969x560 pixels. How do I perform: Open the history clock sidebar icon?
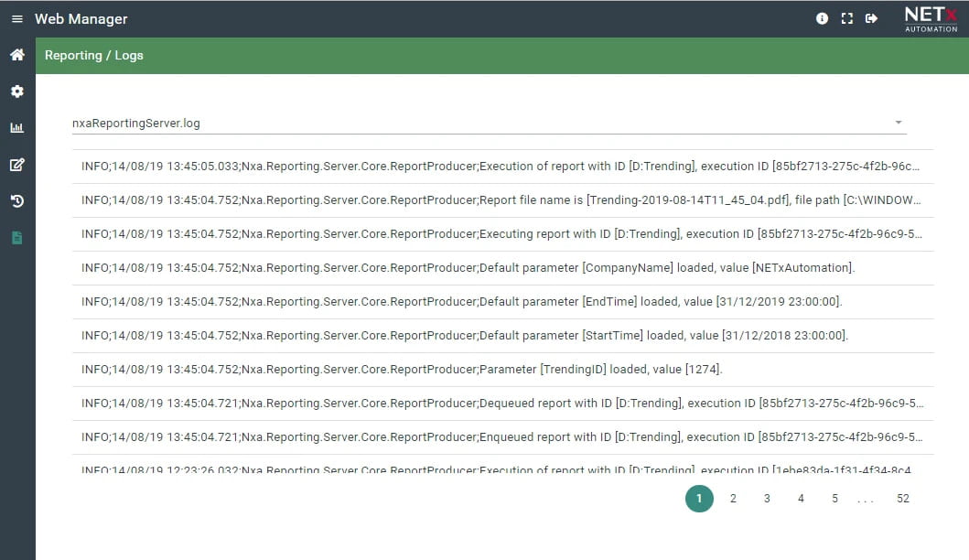click(17, 201)
